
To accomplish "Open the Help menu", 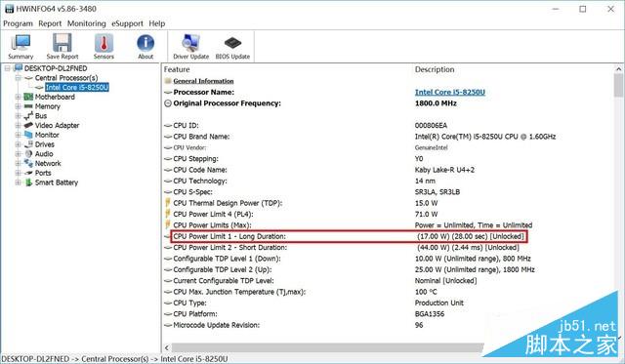I will 156,23.
